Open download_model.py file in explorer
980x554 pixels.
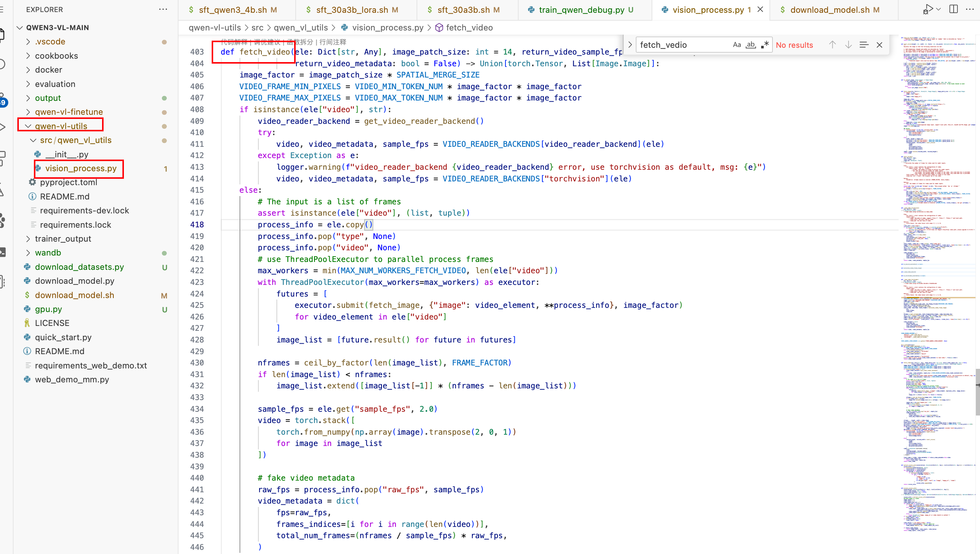click(74, 281)
